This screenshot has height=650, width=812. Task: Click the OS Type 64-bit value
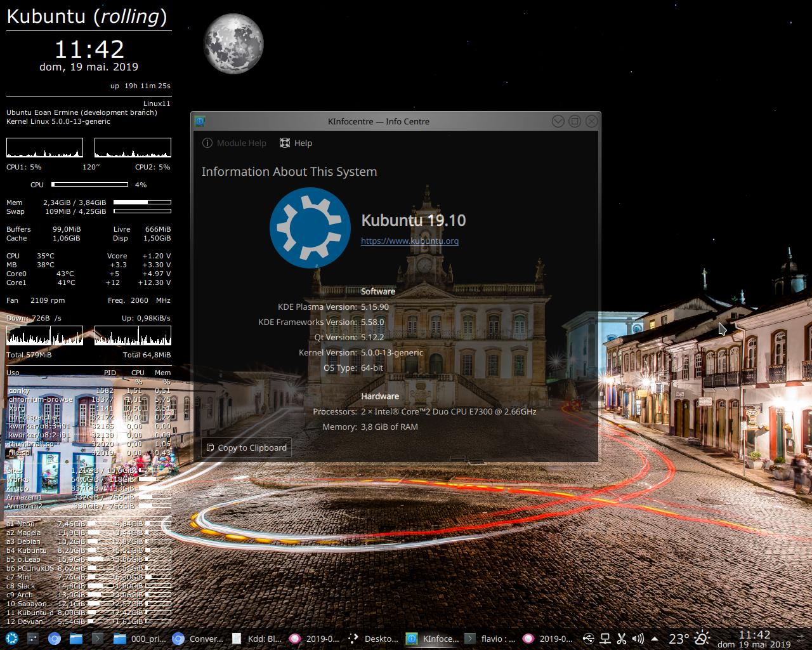point(372,368)
